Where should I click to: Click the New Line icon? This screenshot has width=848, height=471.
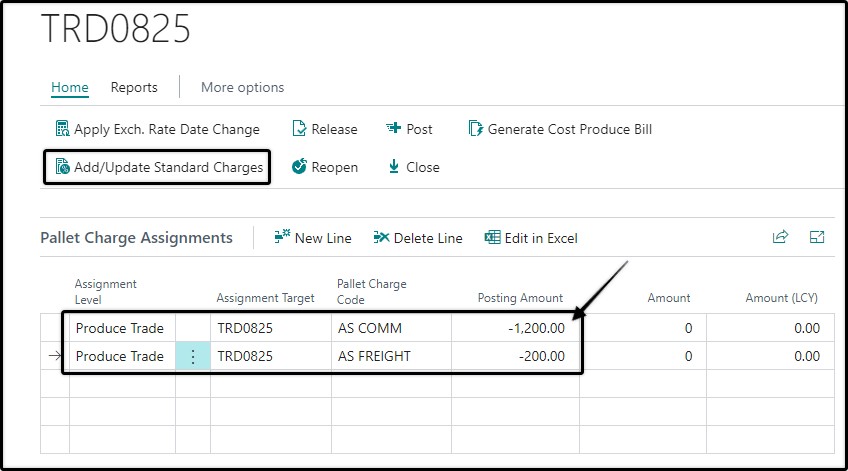[x=282, y=237]
